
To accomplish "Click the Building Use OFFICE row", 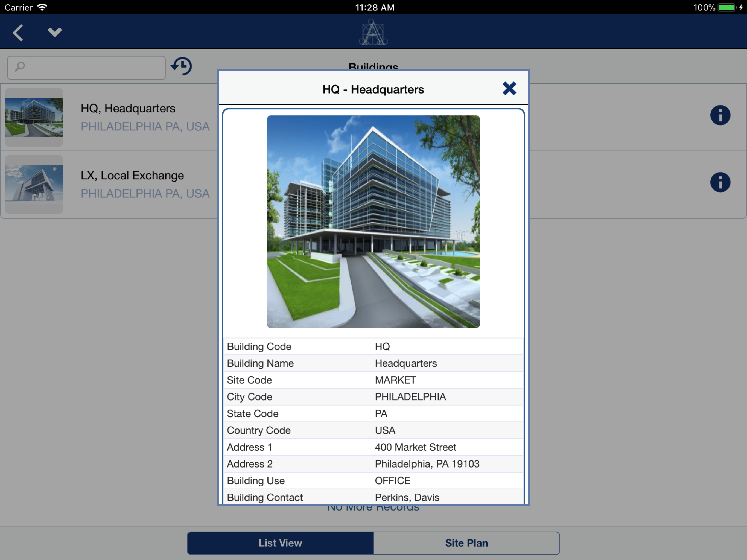I will click(x=373, y=480).
